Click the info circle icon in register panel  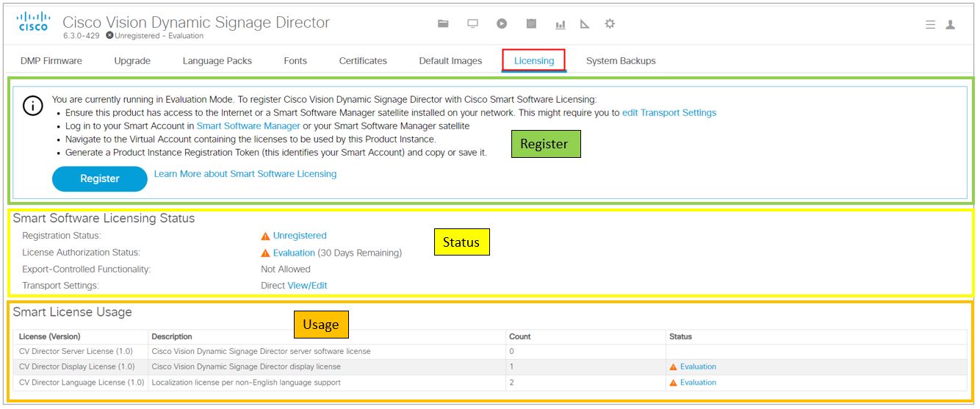point(33,106)
